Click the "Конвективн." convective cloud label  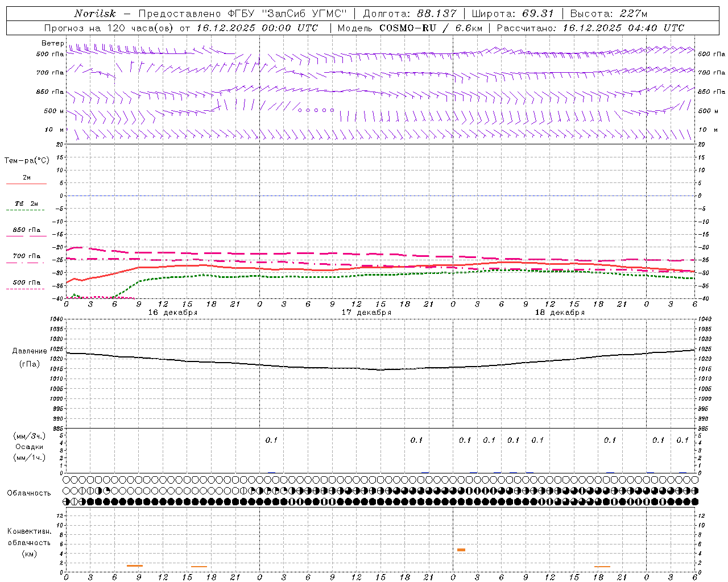click(30, 531)
